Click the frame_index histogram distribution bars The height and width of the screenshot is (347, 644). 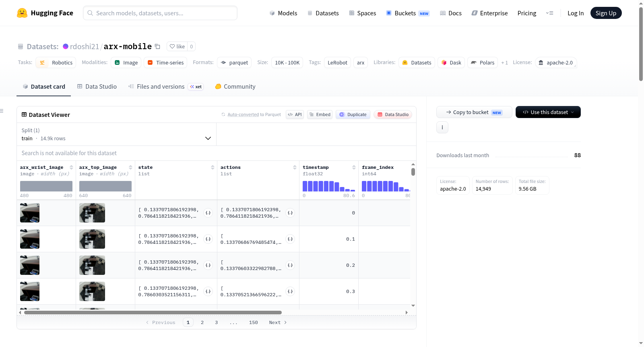pyautogui.click(x=386, y=186)
